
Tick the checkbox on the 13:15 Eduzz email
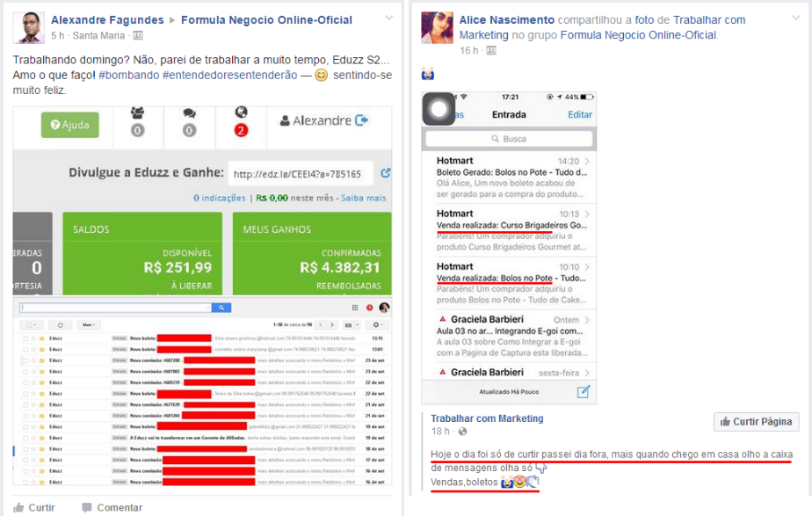pyautogui.click(x=25, y=338)
